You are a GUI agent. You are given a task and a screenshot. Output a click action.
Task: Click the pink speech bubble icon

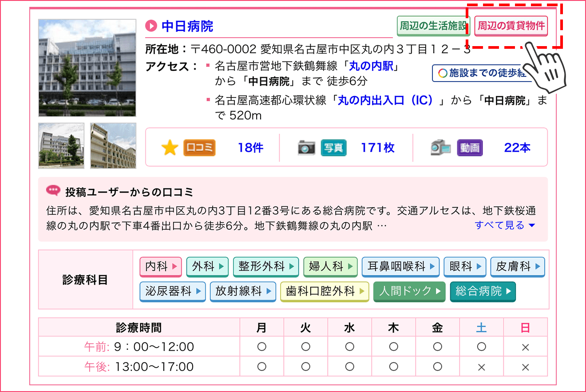coord(53,191)
